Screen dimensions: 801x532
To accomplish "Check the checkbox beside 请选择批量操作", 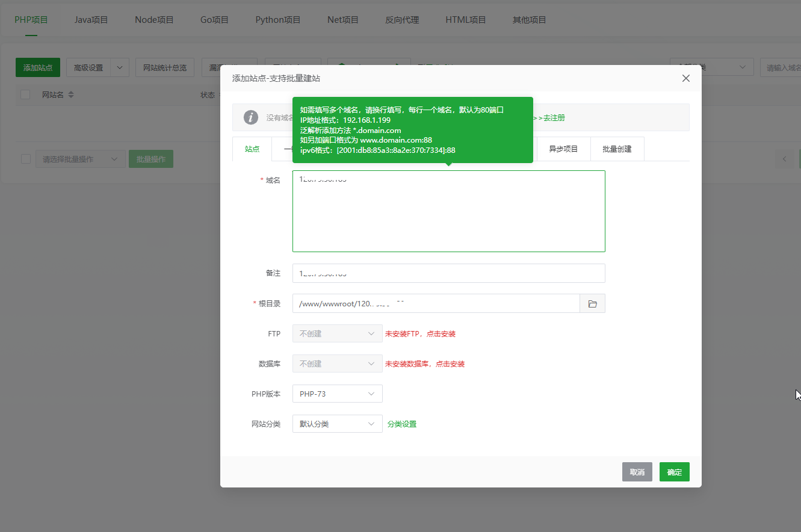I will pyautogui.click(x=25, y=158).
